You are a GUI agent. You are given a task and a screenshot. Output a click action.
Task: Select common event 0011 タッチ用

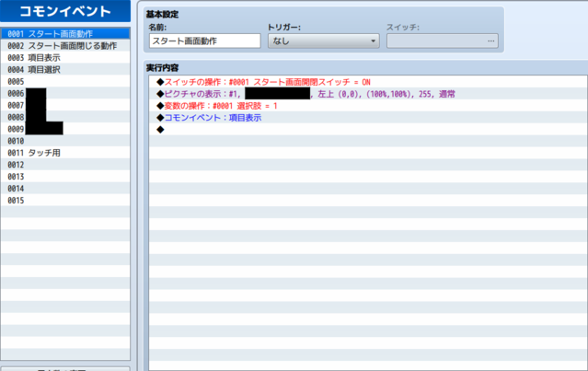(65, 153)
